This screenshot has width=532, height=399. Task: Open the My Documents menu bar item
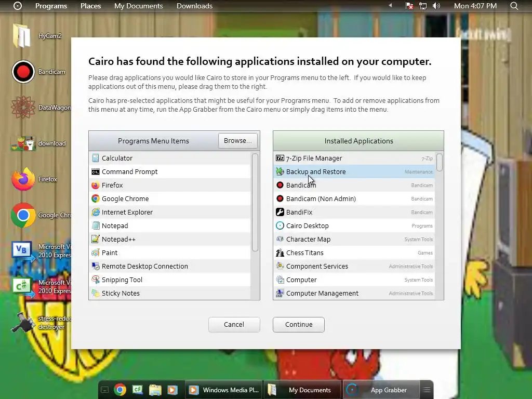pyautogui.click(x=138, y=6)
